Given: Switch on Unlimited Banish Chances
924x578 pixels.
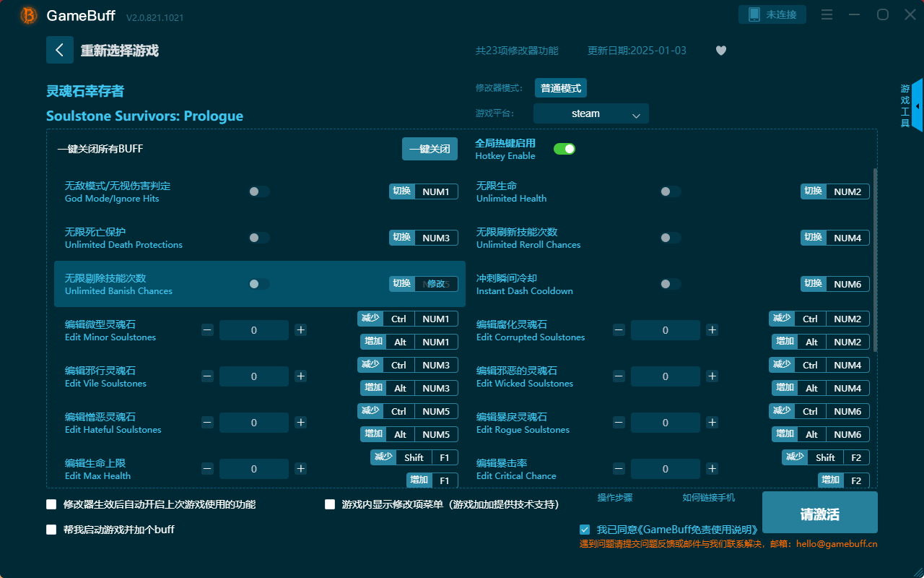Looking at the screenshot, I should click(259, 284).
